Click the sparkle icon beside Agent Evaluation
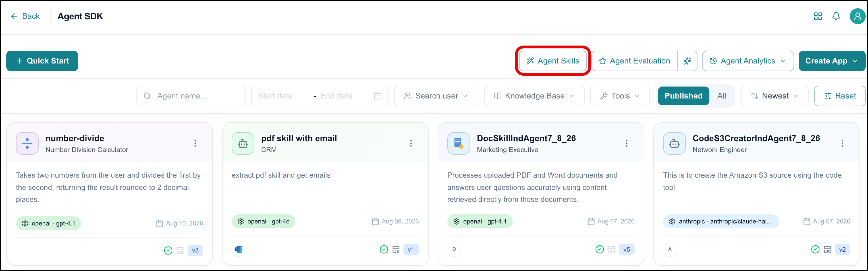Screen dimensions: 868x271 pyautogui.click(x=687, y=61)
